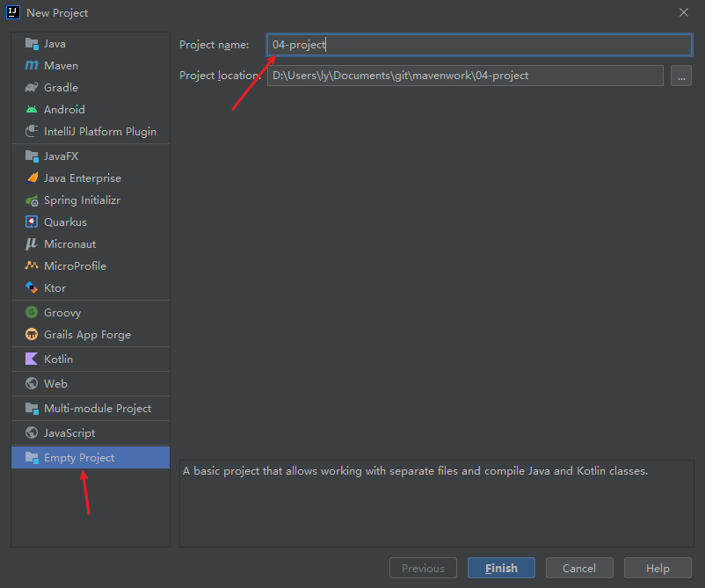Click the Ktor diamond icon
Screen dimensions: 705x588
[32, 287]
